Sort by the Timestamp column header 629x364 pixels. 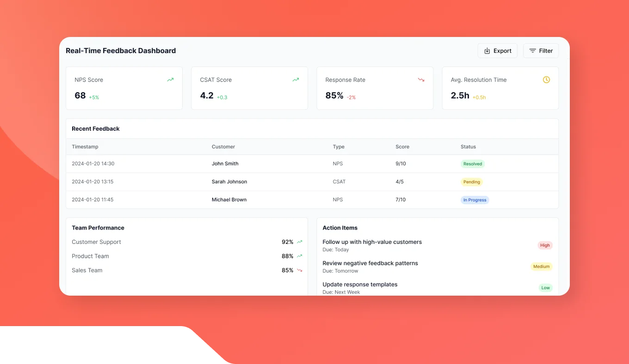coord(85,147)
